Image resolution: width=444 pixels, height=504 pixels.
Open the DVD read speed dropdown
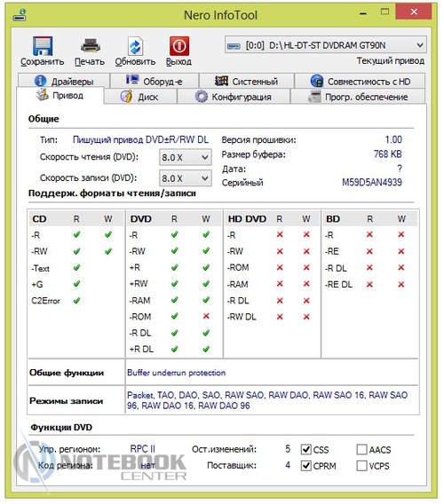tap(186, 158)
